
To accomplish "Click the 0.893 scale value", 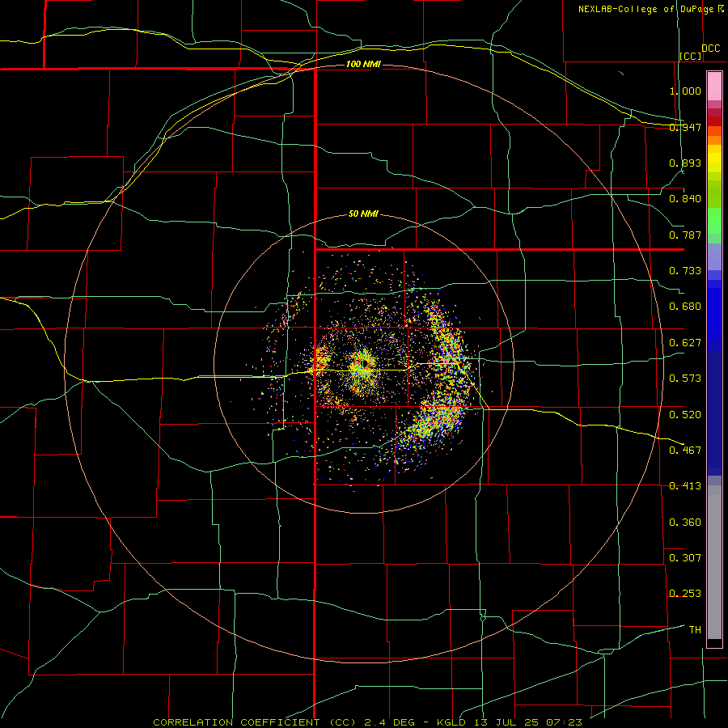I will coord(685,163).
